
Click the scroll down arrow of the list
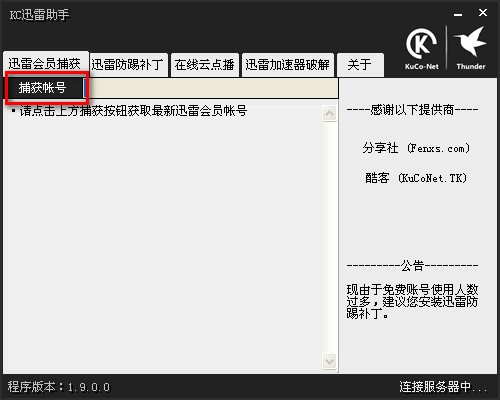pyautogui.click(x=329, y=361)
